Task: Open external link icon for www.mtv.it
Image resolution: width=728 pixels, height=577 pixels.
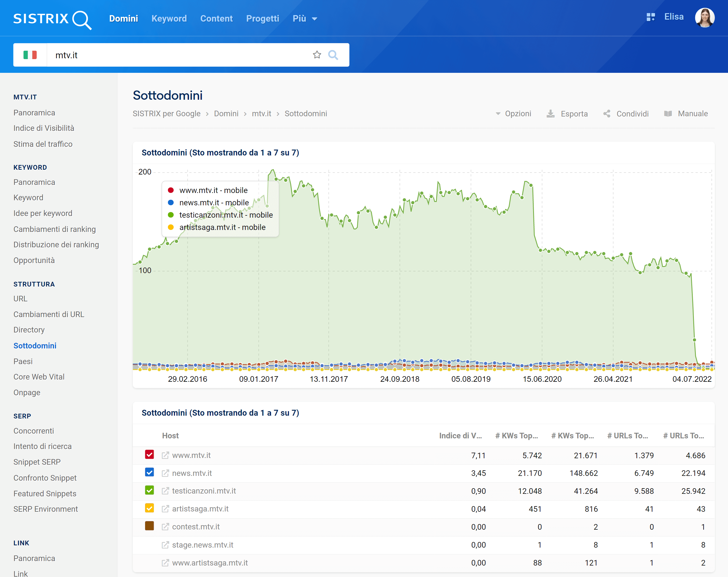Action: click(165, 455)
